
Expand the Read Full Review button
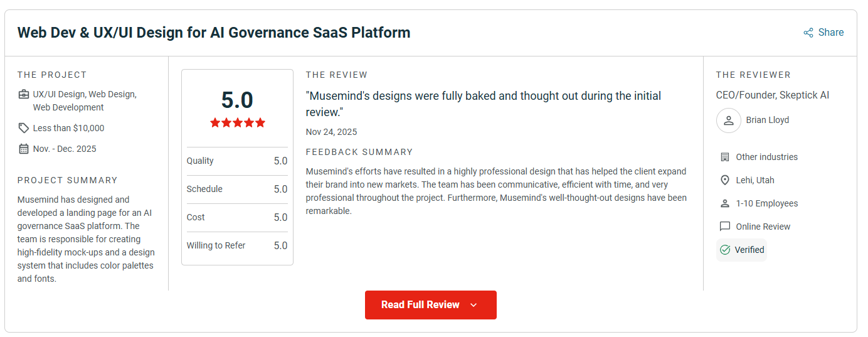[431, 305]
